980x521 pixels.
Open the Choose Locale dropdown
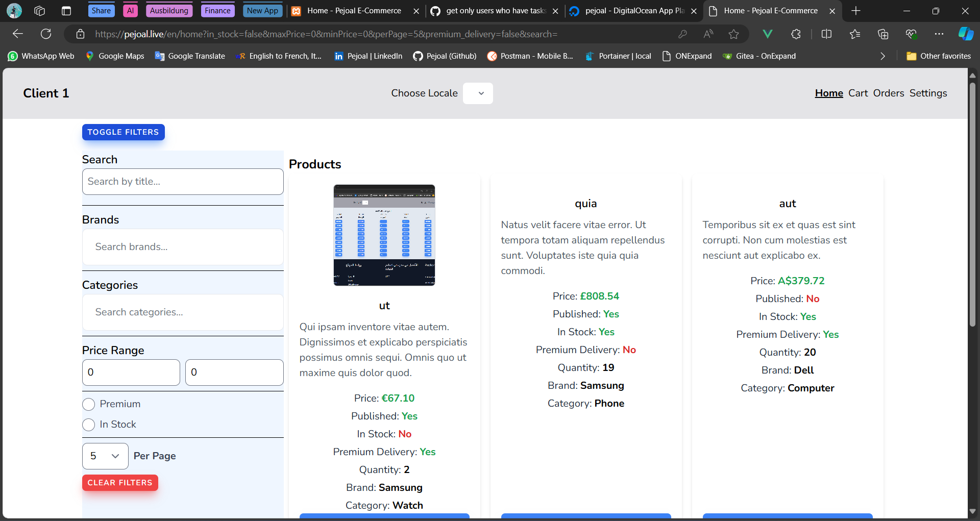pyautogui.click(x=478, y=93)
